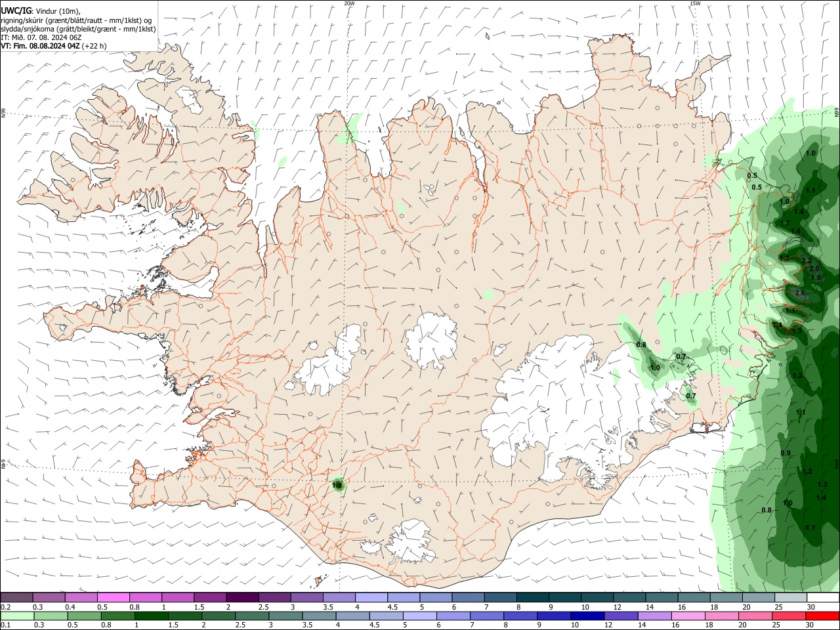Click the 2.2 precipitation value label
This screenshot has width=840, height=630.
pyautogui.click(x=807, y=261)
